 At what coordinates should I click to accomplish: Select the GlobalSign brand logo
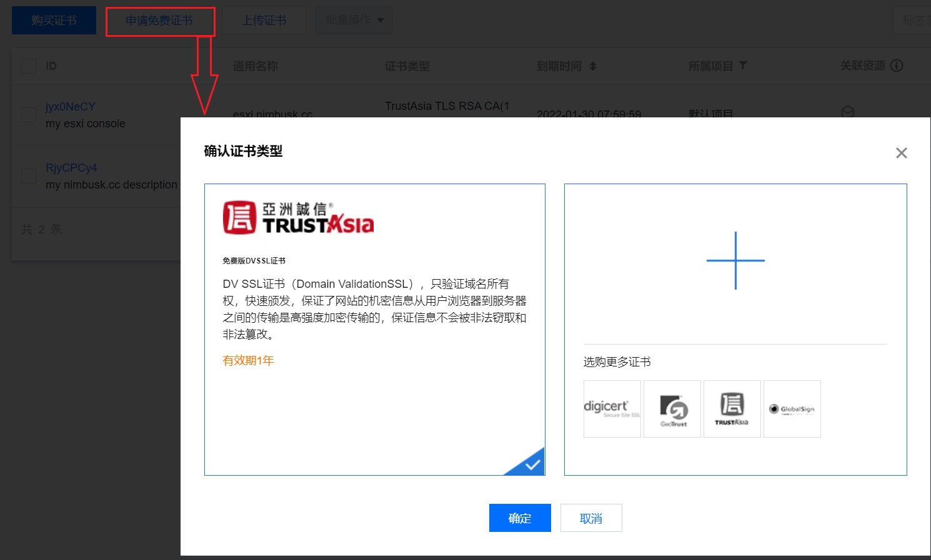coord(792,408)
